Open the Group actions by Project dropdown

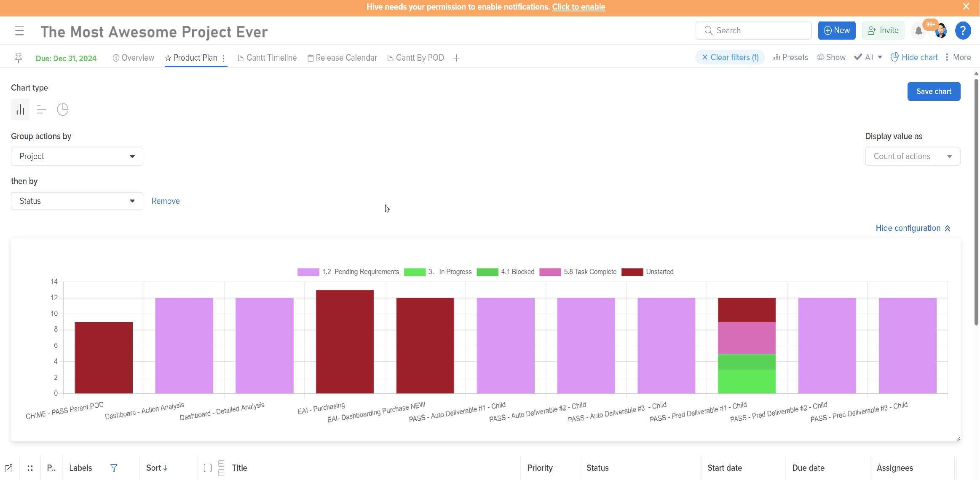pyautogui.click(x=77, y=156)
